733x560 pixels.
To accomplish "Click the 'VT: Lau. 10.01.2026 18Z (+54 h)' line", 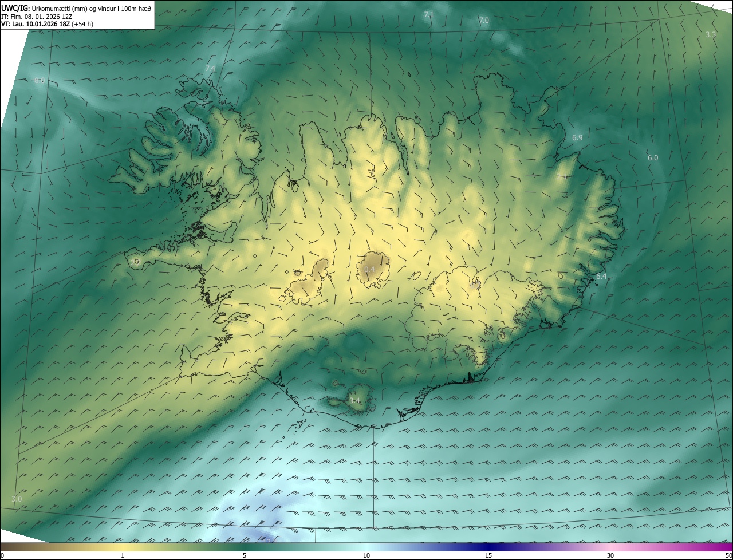I will click(x=48, y=24).
